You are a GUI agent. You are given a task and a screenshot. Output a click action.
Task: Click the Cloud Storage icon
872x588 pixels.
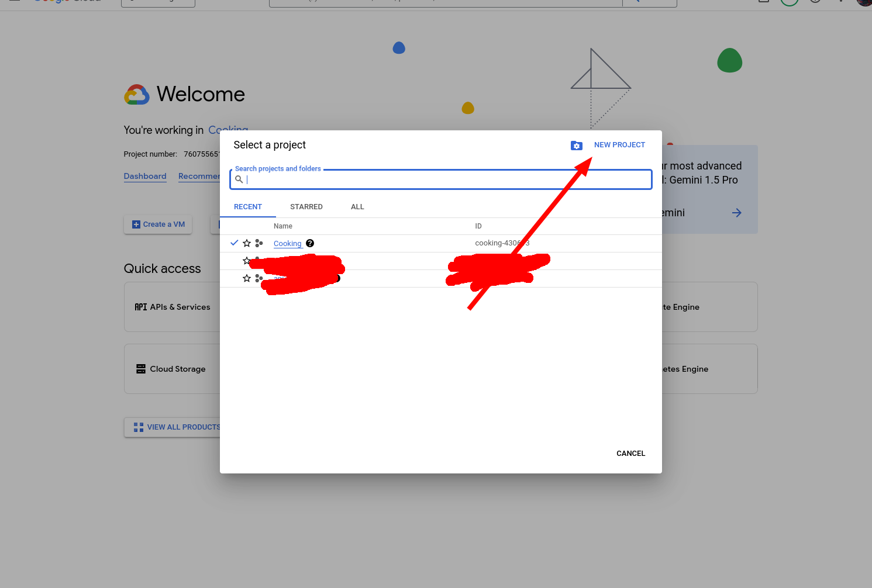[141, 369]
